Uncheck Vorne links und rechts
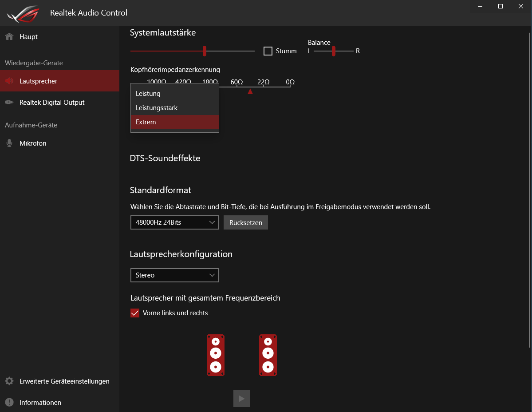 click(x=135, y=313)
